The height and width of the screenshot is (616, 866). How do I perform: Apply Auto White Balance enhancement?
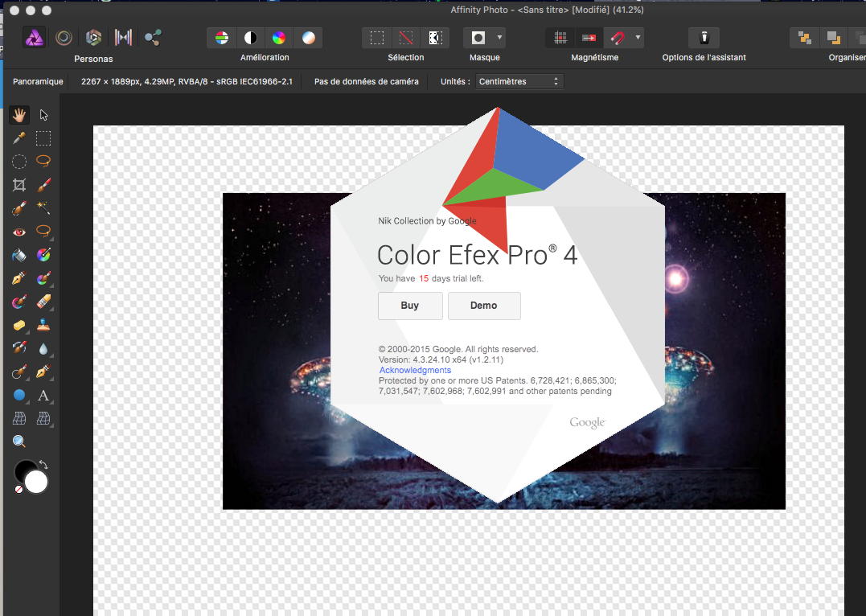click(x=308, y=38)
